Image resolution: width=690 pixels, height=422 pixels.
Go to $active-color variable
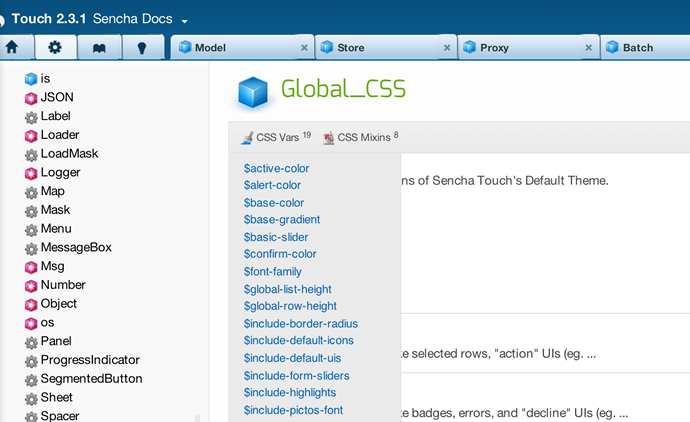click(x=276, y=168)
